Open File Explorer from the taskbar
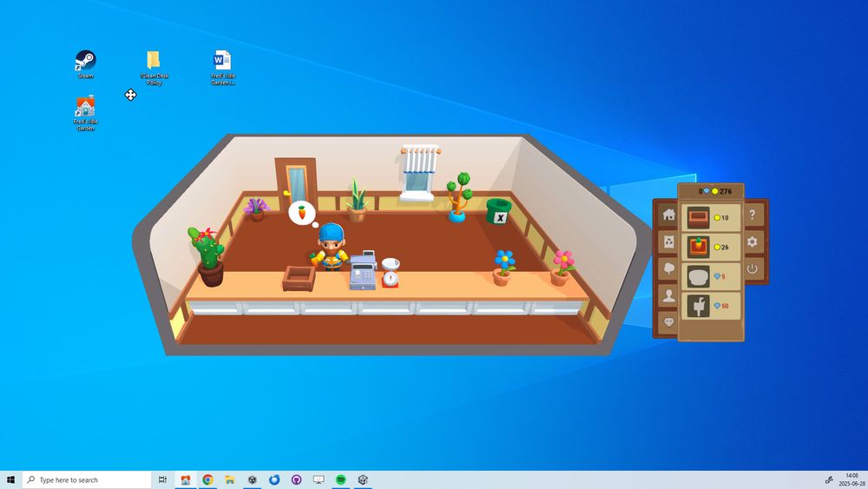Image resolution: width=868 pixels, height=489 pixels. (x=230, y=479)
